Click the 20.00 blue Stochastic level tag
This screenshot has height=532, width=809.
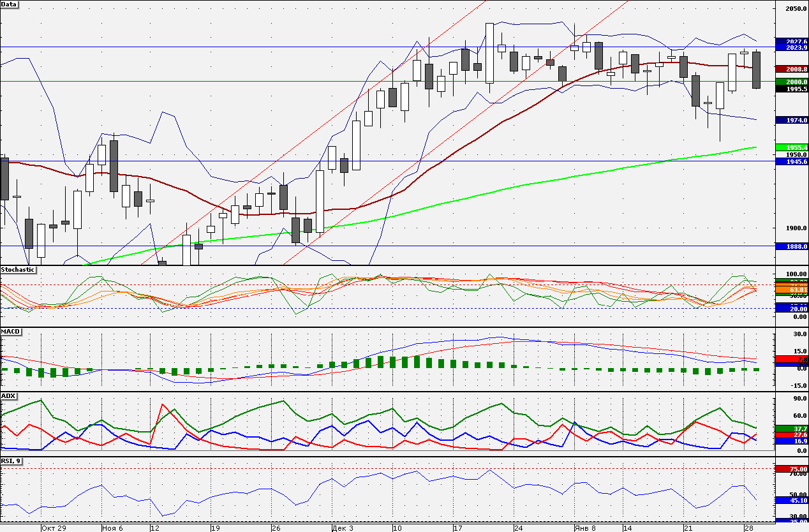pos(792,309)
